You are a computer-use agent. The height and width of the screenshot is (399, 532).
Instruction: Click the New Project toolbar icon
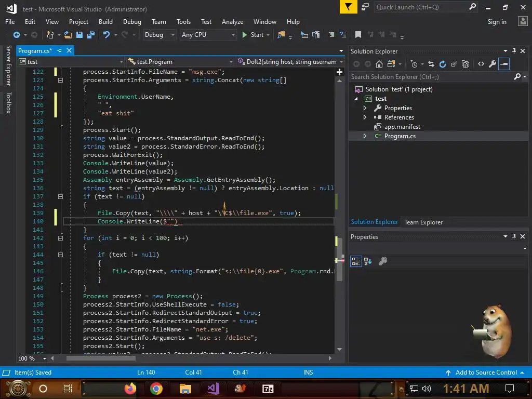click(x=50, y=35)
